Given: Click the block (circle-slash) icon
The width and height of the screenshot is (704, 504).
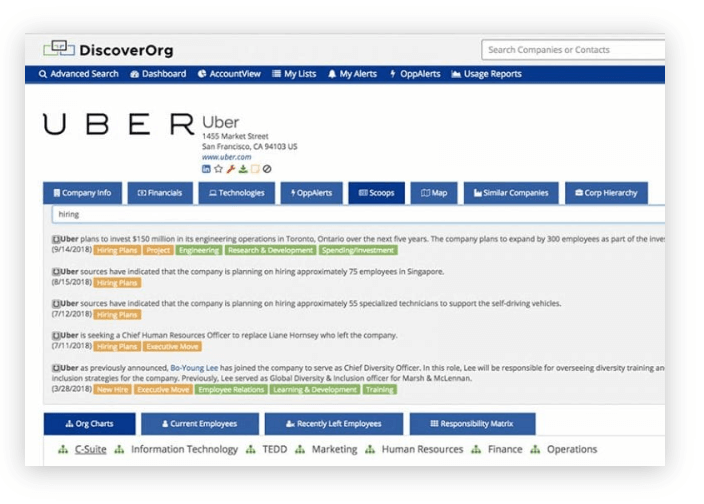Looking at the screenshot, I should 267,169.
